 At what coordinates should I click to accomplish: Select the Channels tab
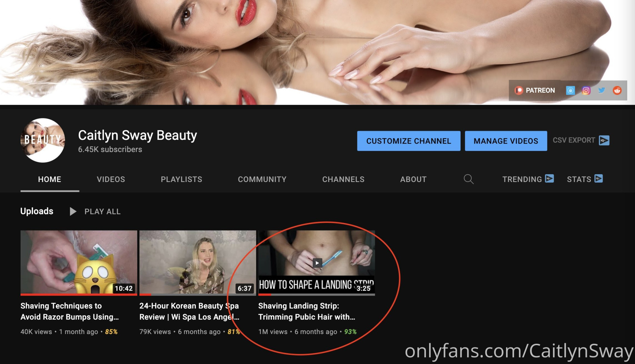(343, 179)
